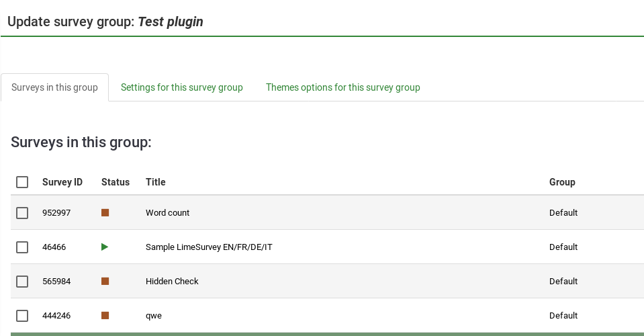
Task: Click the active status arrow for Sample LimeSurvey
Action: tap(105, 247)
